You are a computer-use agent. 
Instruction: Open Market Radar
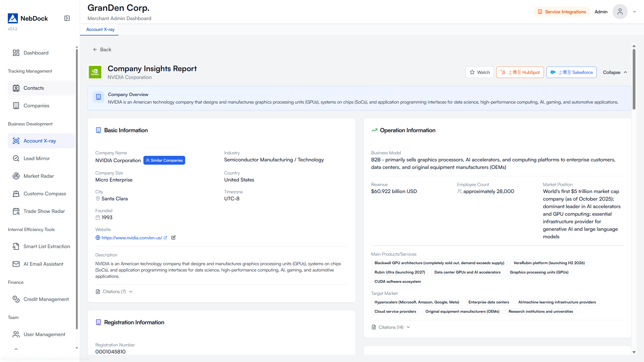pyautogui.click(x=39, y=176)
